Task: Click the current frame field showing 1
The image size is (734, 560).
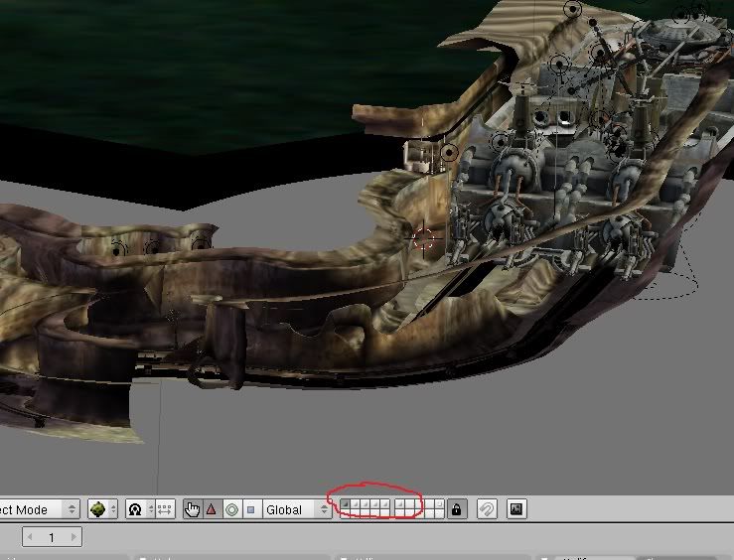Action: tap(52, 537)
